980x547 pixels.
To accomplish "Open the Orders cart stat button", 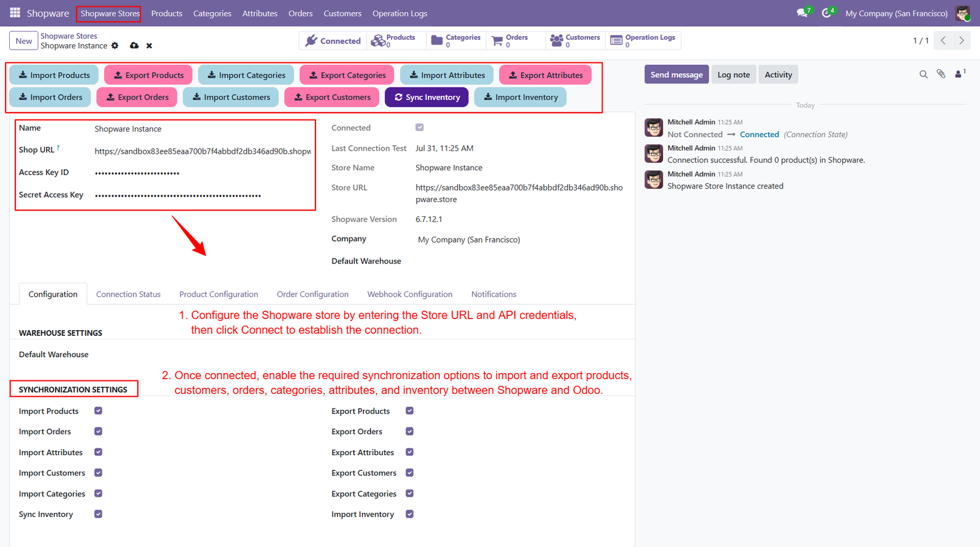I will tap(516, 40).
